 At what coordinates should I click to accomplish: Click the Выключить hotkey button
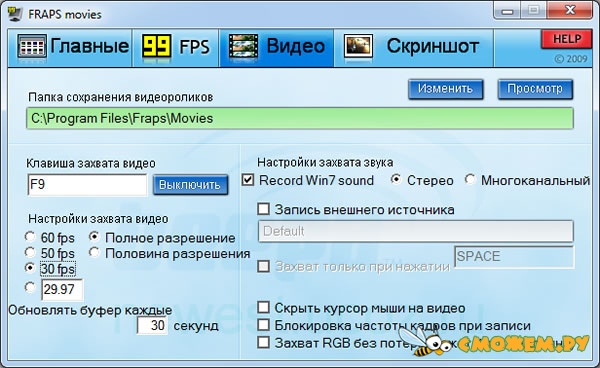pos(190,185)
